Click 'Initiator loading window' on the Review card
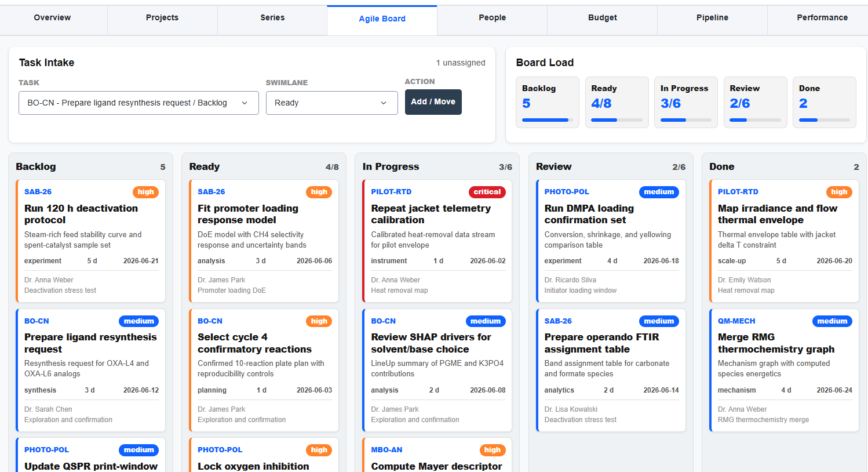 (581, 291)
